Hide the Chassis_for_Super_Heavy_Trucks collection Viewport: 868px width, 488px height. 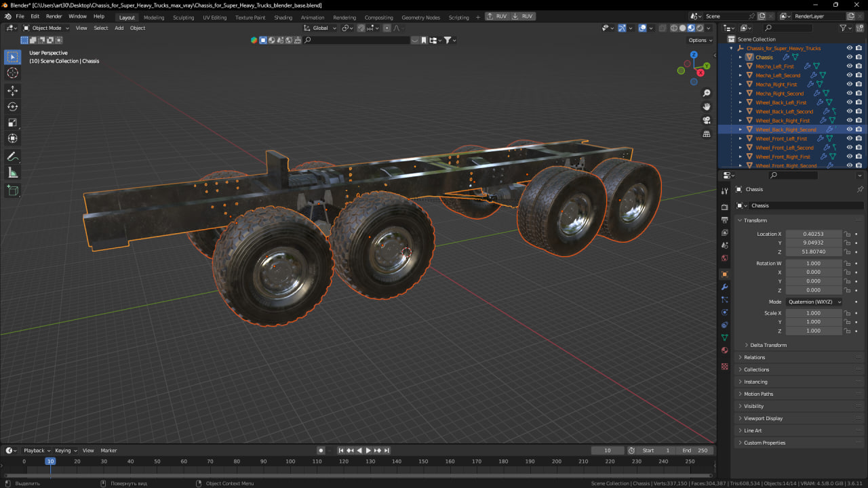tap(849, 48)
